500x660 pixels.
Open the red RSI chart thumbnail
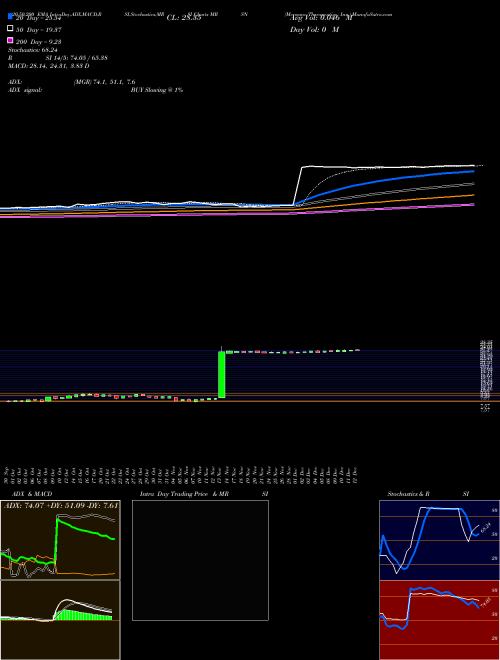[439, 620]
